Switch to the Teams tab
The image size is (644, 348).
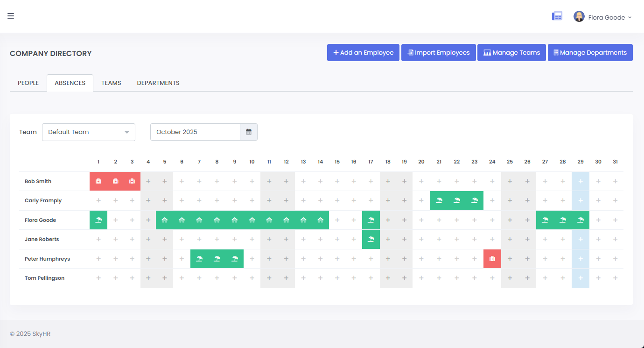click(x=111, y=83)
